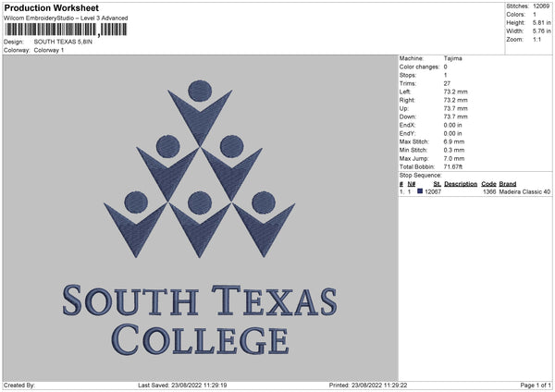Click the 'Printed: 23/08/2022 11:29:22' text

click(368, 386)
